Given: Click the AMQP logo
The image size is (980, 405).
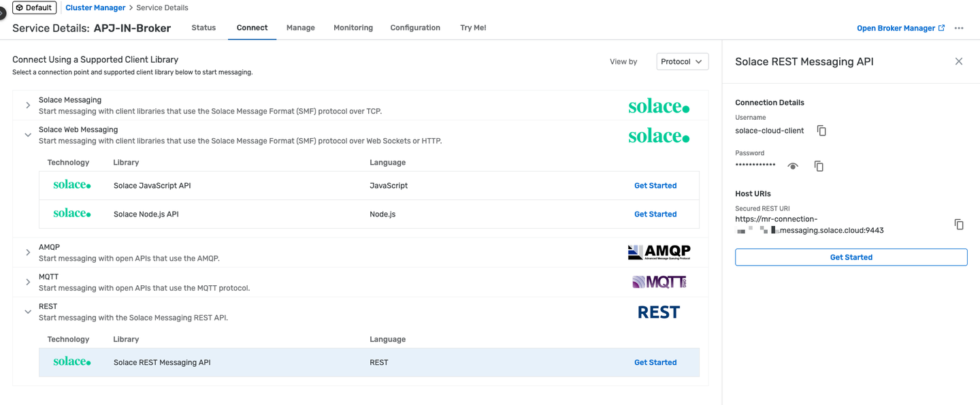Looking at the screenshot, I should [659, 253].
